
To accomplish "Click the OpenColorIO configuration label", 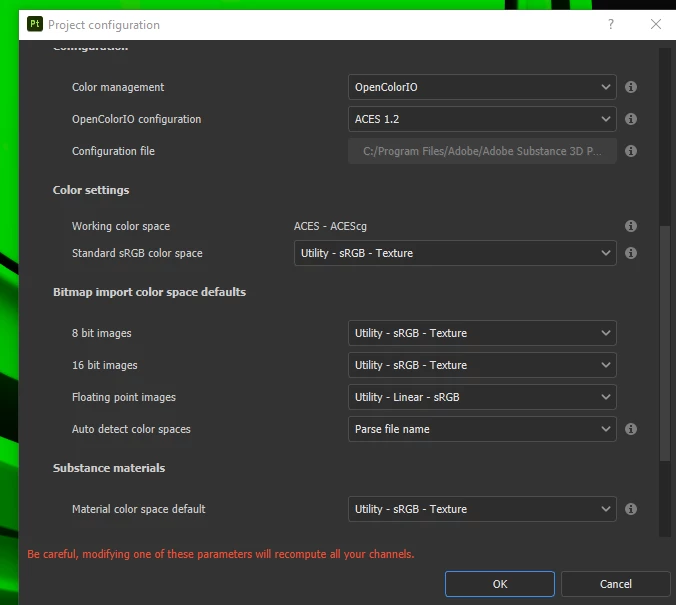I will pyautogui.click(x=136, y=119).
